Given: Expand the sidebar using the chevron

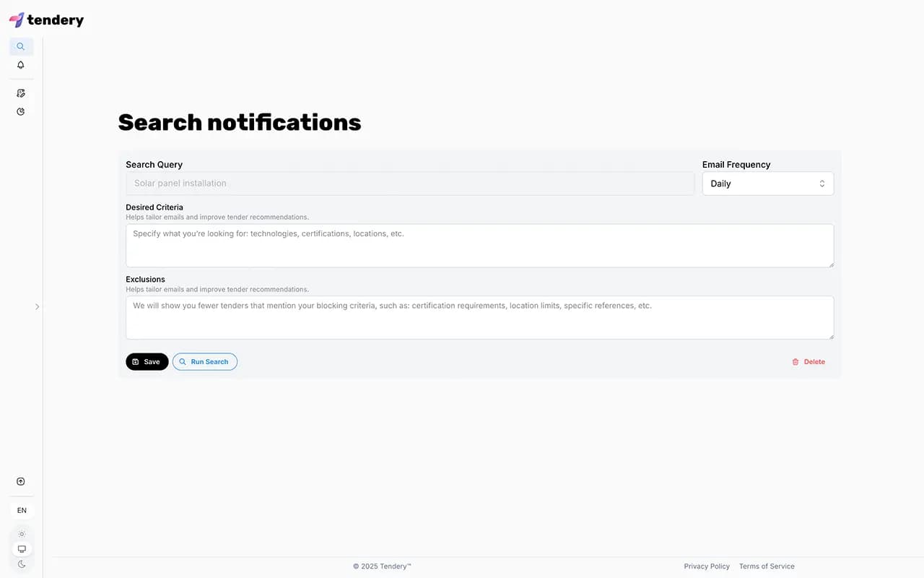Looking at the screenshot, I should 37,306.
